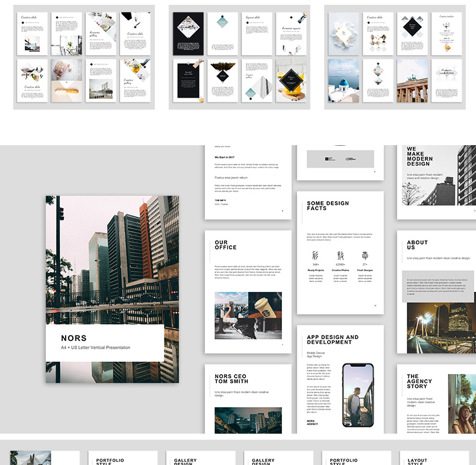Screen dimensions: 476x465
Task: Click the '348+' statistic
Action: (316, 264)
